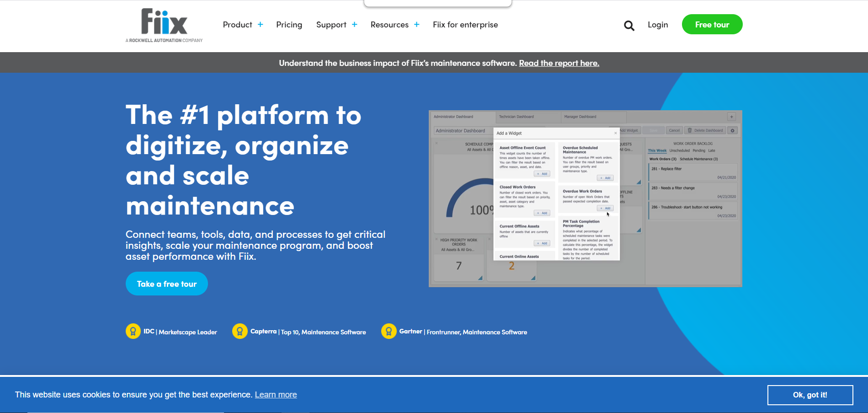868x413 pixels.
Task: Click the Take a free tour button
Action: [167, 284]
